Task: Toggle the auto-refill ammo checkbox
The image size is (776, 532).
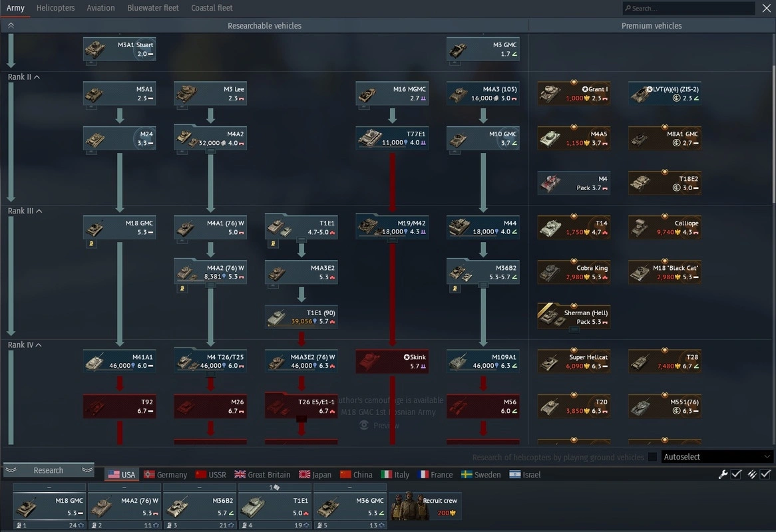Action: pos(765,474)
